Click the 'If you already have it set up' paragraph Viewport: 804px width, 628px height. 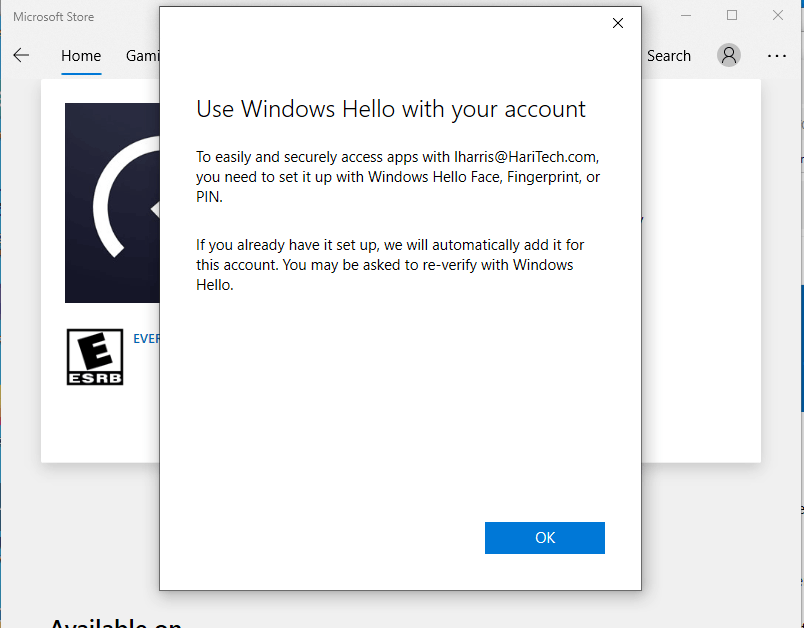click(390, 265)
